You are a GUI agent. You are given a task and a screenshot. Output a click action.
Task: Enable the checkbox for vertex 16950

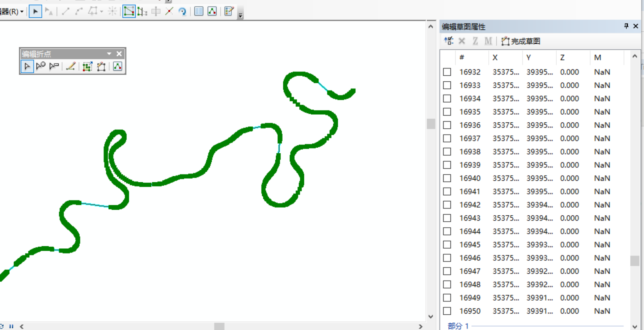[x=447, y=311]
